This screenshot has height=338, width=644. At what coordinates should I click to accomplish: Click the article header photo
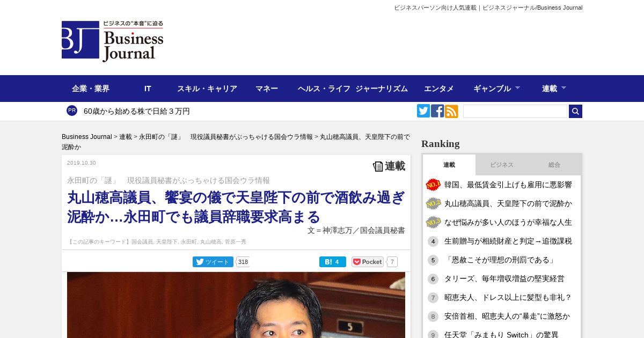pyautogui.click(x=236, y=305)
